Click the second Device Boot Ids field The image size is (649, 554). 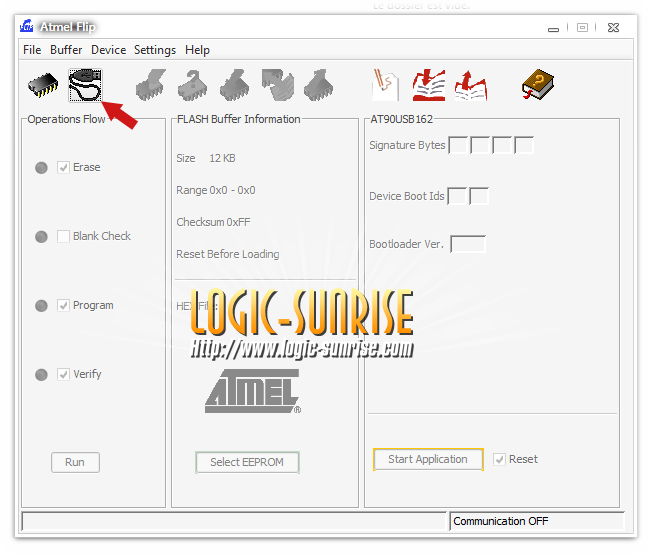(x=479, y=196)
